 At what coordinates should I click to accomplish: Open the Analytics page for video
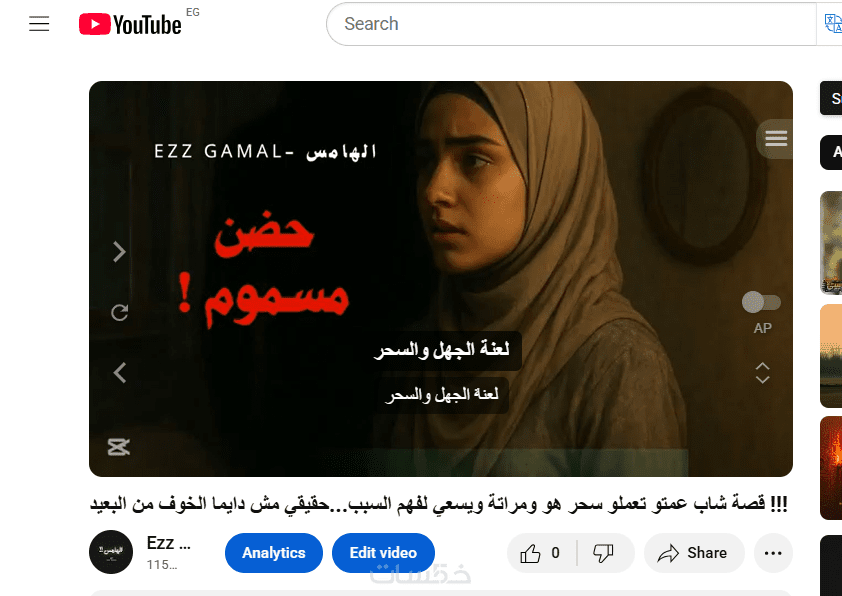pyautogui.click(x=274, y=553)
